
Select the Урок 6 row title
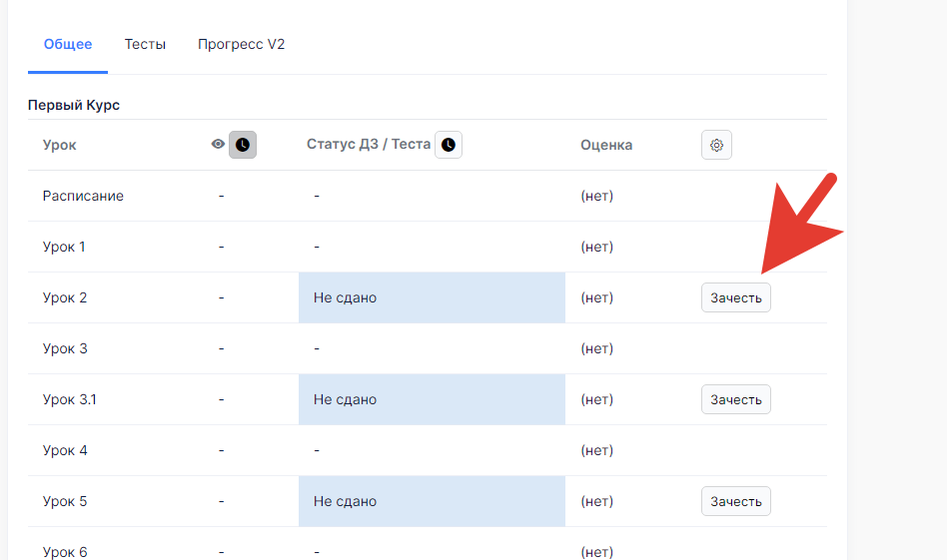point(65,552)
